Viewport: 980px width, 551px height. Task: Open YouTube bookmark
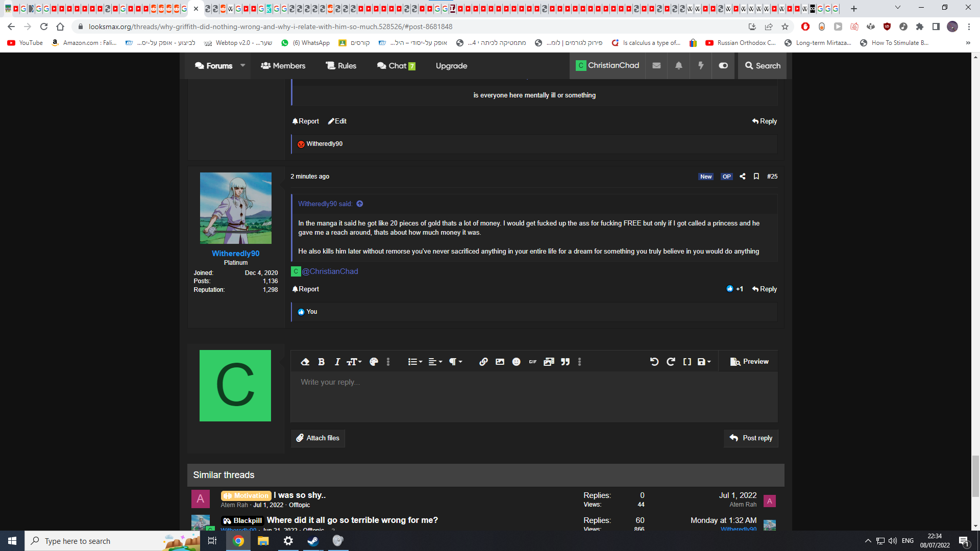(x=25, y=43)
